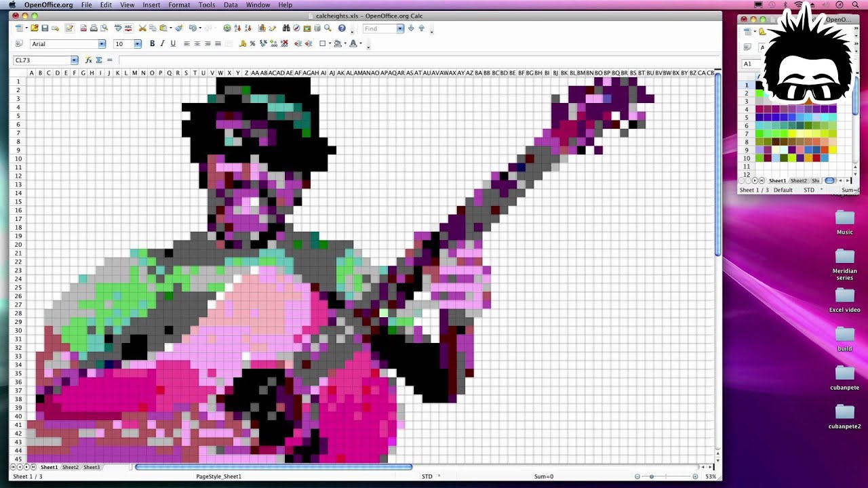Toggle Bold formatting
868x488 pixels.
152,43
